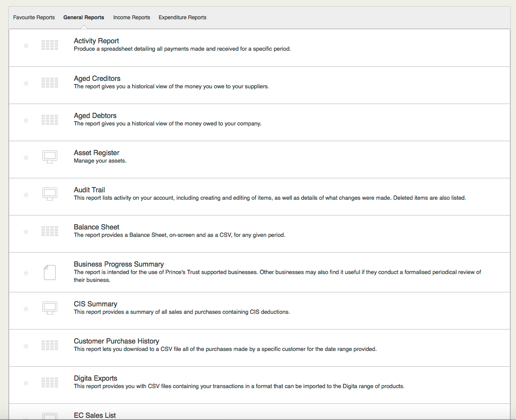
Task: Click the spreadsheet icon next to Aged Creditors
Action: click(50, 83)
